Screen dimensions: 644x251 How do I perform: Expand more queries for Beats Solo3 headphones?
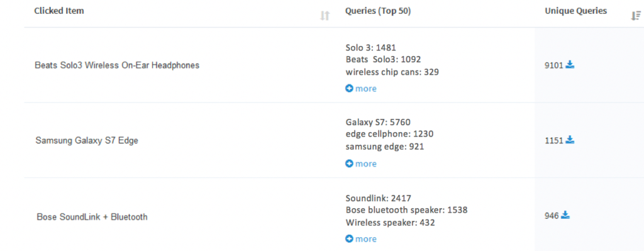[x=360, y=88]
